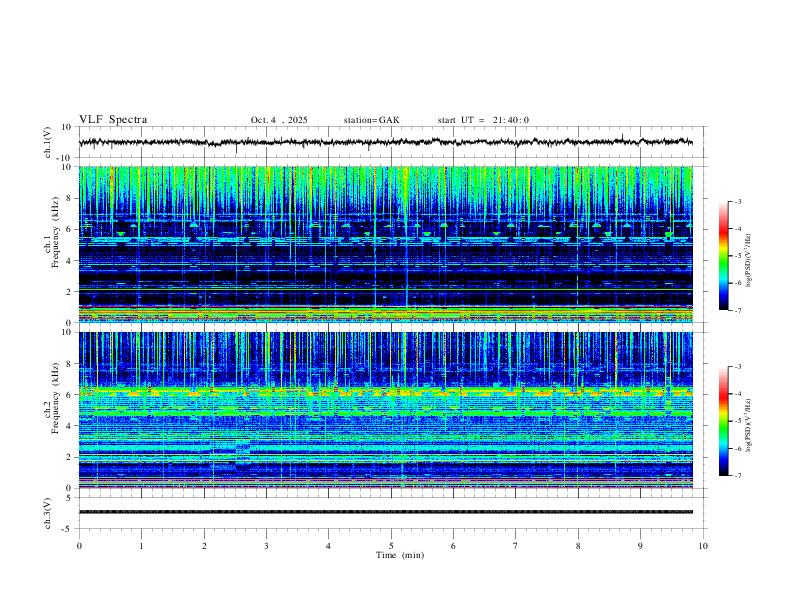Select the "start UT = 21:40:0" text
This screenshot has width=792, height=612.
point(483,120)
